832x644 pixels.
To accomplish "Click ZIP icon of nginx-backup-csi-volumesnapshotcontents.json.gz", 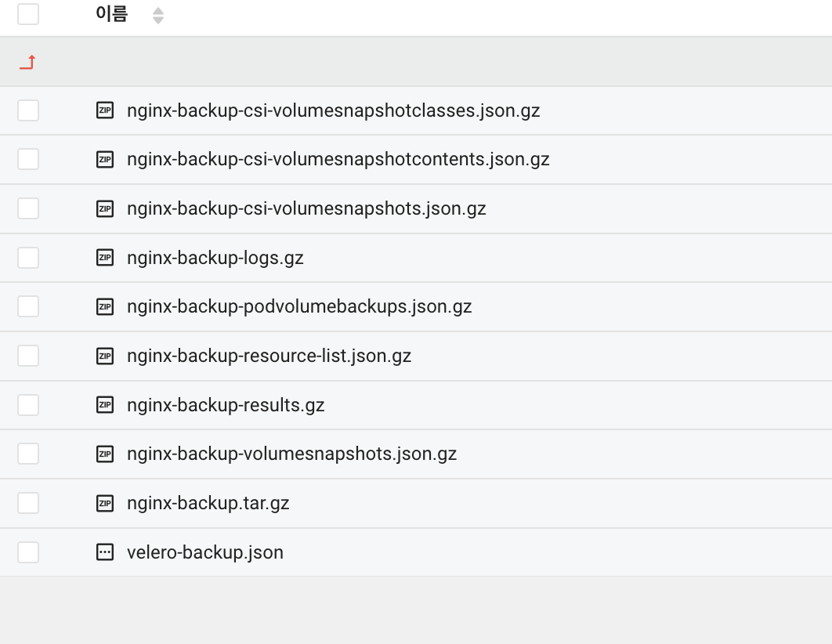I will (x=105, y=159).
